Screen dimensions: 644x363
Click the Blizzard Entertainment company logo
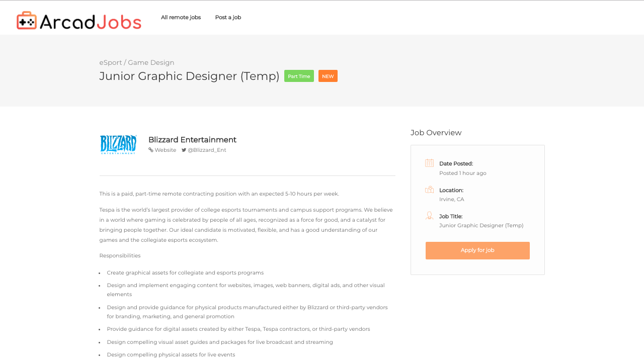[x=118, y=144]
